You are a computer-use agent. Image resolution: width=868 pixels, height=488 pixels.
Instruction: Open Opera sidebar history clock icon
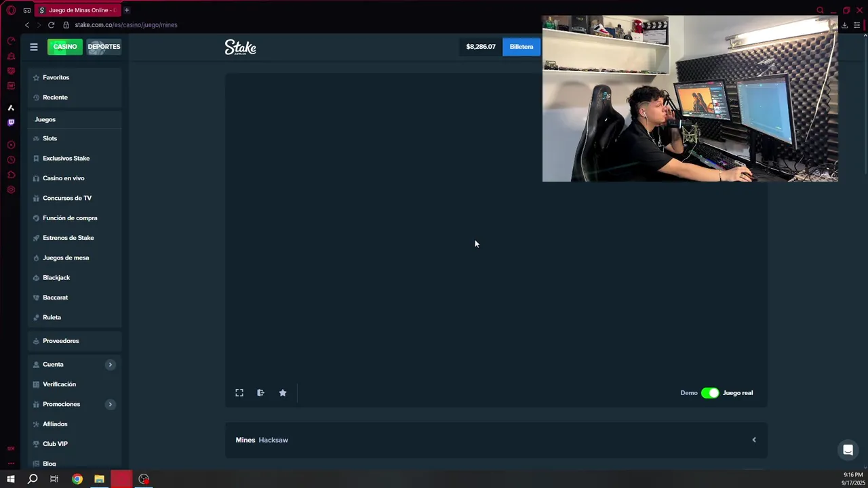11,160
